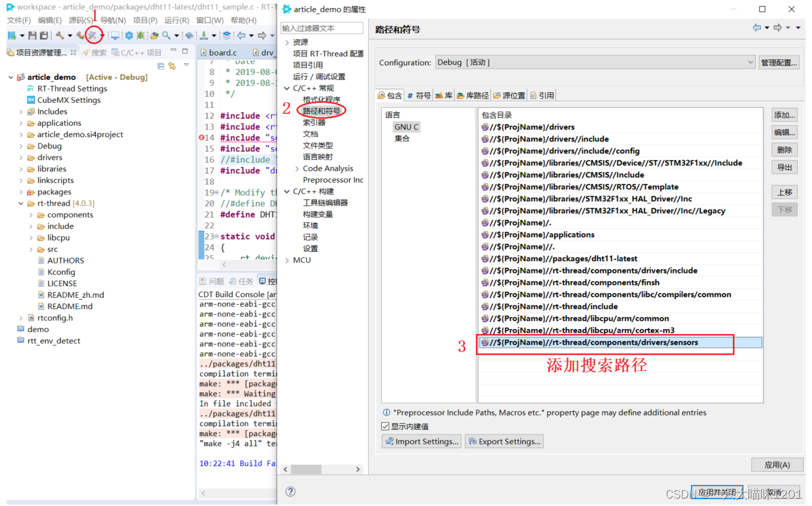Image resolution: width=812 pixels, height=506 pixels.
Task: Click the back arrow in main toolbar
Action: [x=242, y=36]
